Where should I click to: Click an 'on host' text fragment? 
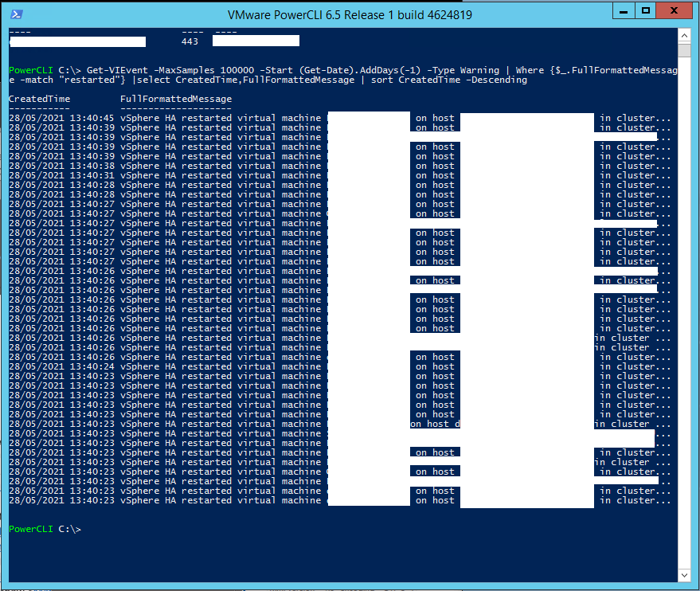pyautogui.click(x=434, y=117)
